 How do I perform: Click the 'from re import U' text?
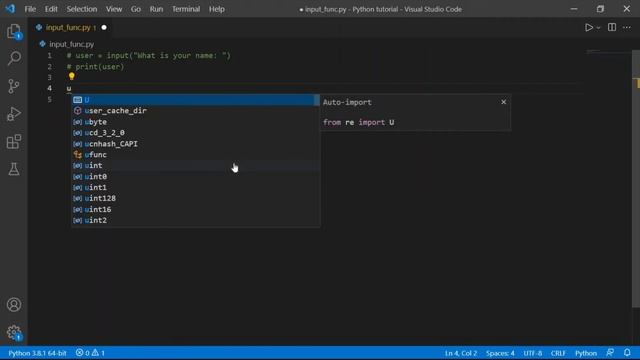(x=359, y=122)
